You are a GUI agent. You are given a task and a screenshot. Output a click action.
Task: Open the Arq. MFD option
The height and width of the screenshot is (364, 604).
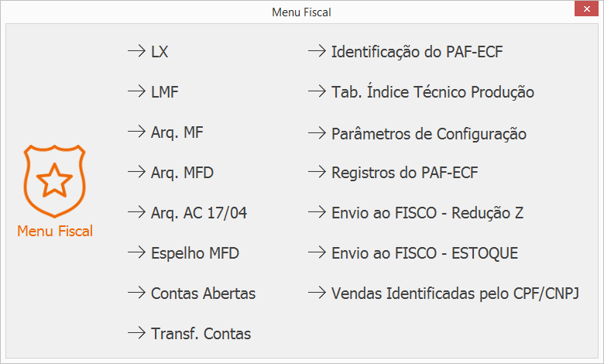click(x=182, y=173)
